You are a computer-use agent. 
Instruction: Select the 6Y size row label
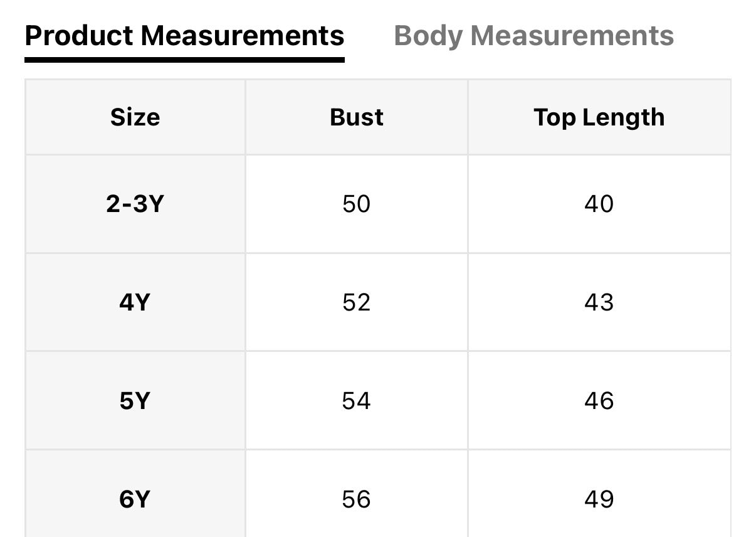(135, 499)
